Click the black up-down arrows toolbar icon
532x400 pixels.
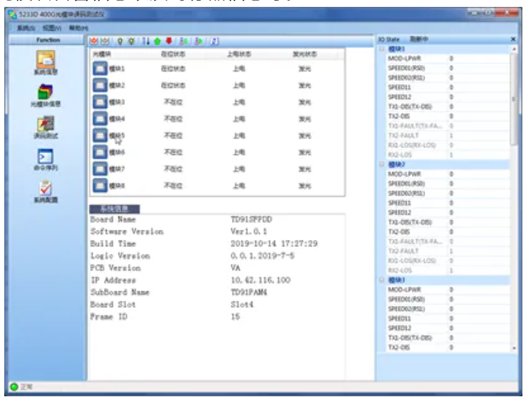click(146, 40)
